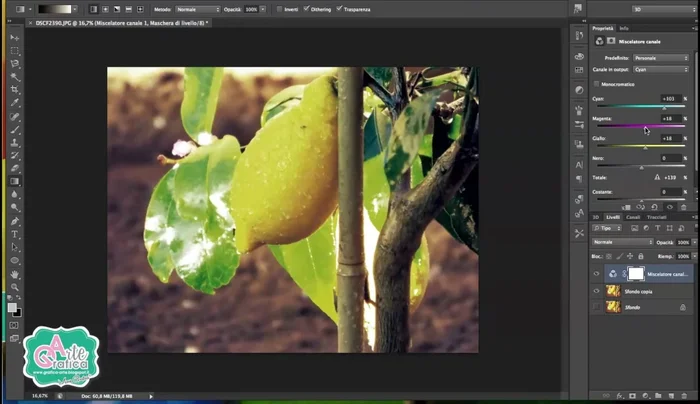Click the Cyan value input field
This screenshot has height=404, width=700.
[x=669, y=99]
